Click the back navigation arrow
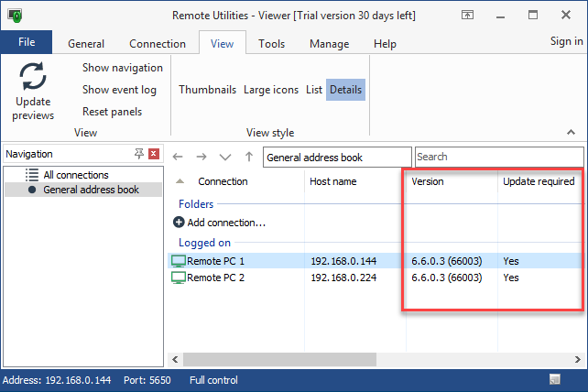This screenshot has height=392, width=588. pyautogui.click(x=179, y=158)
